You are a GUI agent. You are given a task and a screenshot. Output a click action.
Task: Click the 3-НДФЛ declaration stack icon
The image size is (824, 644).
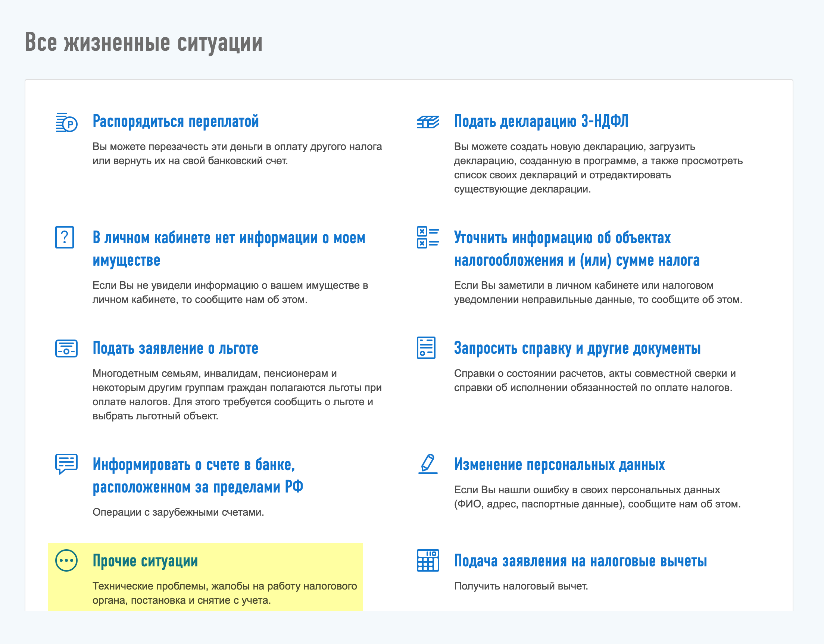428,122
